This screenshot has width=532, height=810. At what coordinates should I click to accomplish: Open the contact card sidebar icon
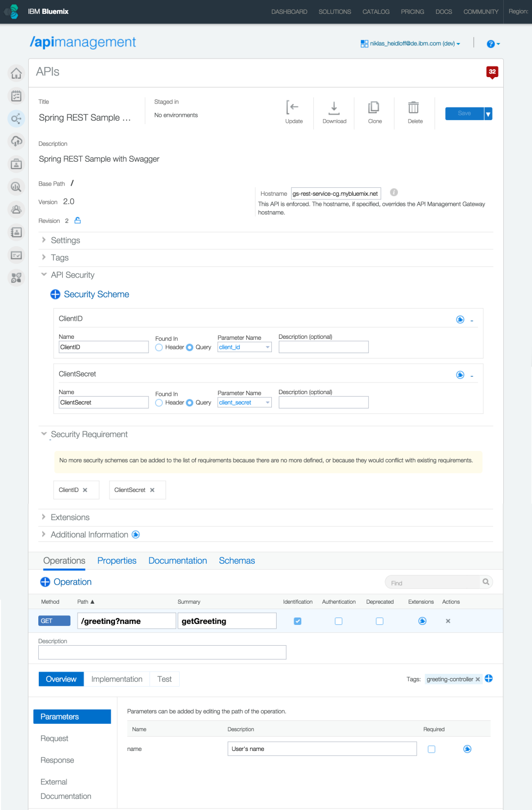click(x=16, y=232)
